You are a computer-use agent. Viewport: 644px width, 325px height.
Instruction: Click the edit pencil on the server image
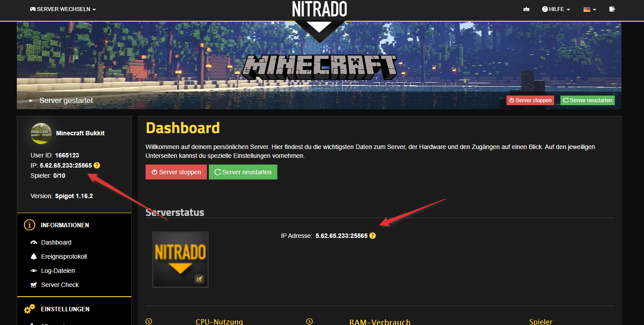click(199, 279)
